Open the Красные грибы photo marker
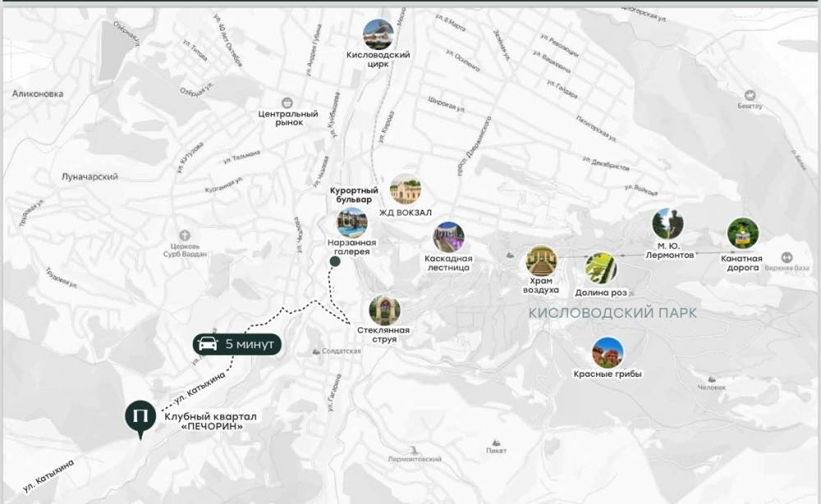821x504 pixels. pyautogui.click(x=608, y=353)
